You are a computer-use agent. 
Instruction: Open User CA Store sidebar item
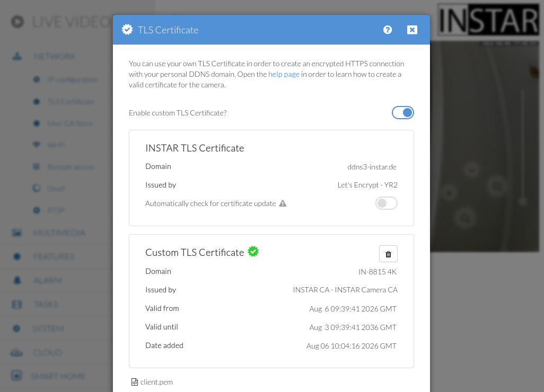(70, 123)
